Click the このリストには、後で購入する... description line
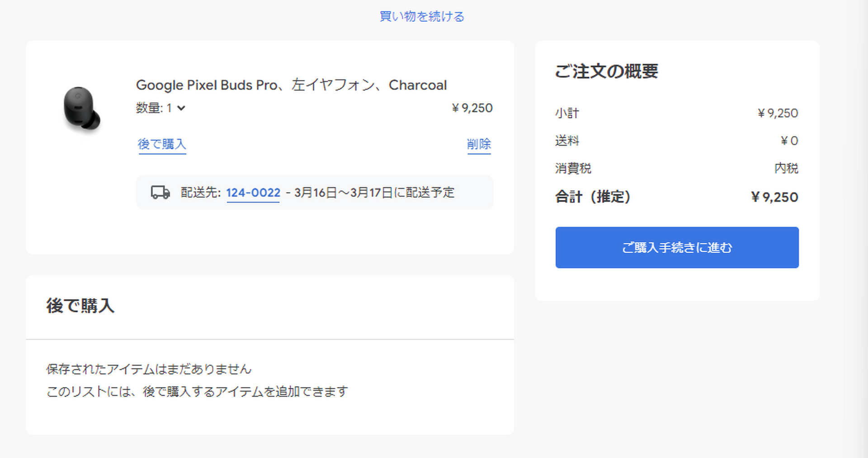Screen dimensions: 868x458 click(197, 391)
